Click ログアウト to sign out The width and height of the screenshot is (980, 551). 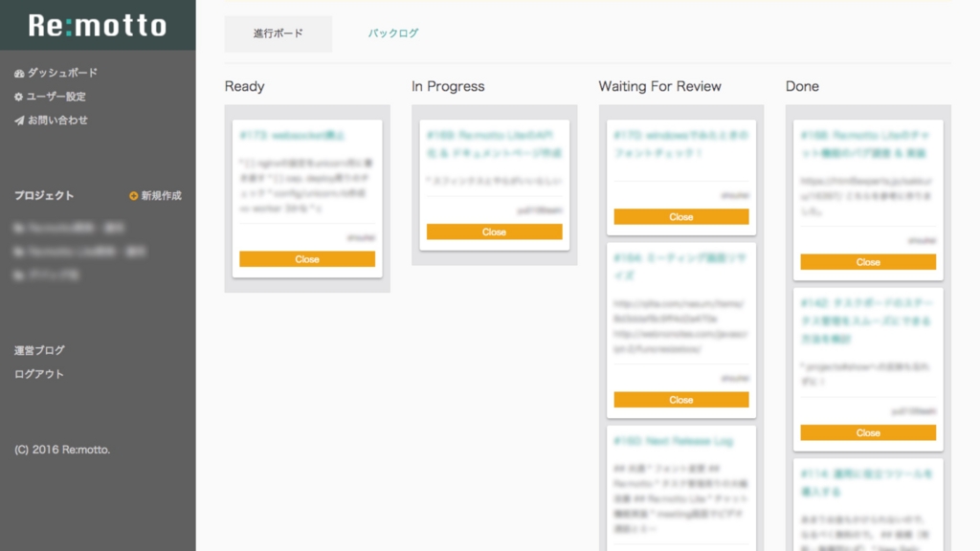click(39, 374)
